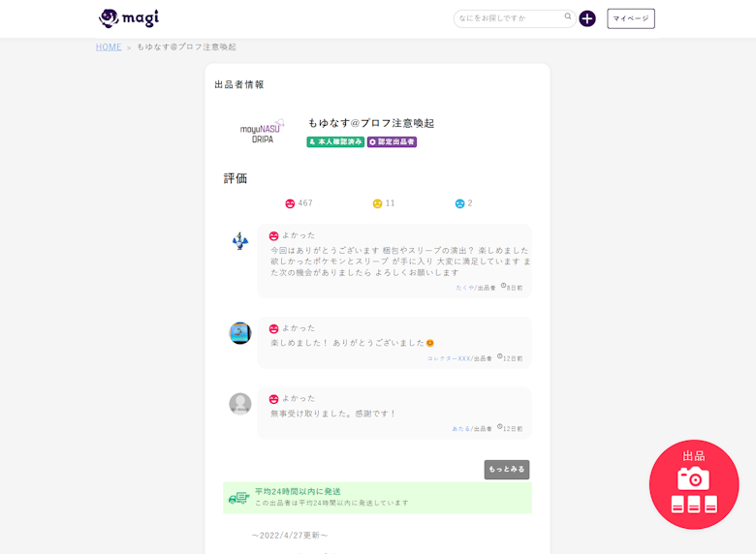Click the first reviewer's bird avatar
756x554 pixels.
[240, 241]
